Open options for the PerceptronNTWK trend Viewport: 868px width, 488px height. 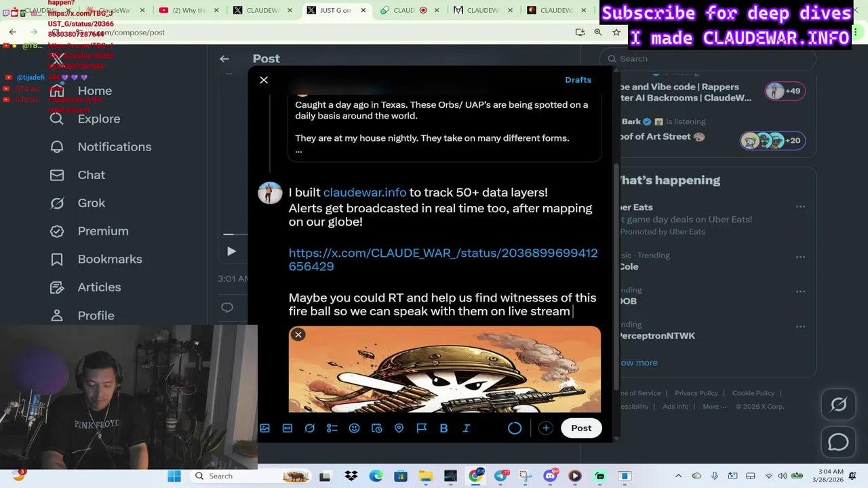click(800, 326)
